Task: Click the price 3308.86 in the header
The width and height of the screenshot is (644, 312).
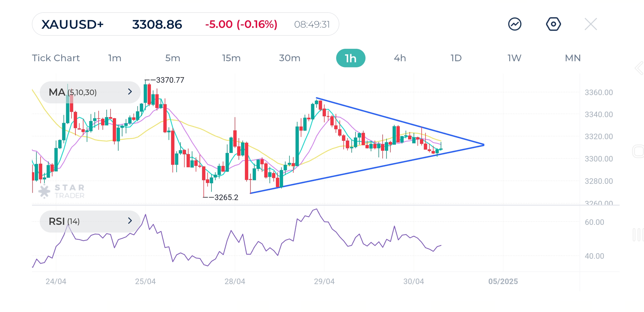Action: pos(157,24)
